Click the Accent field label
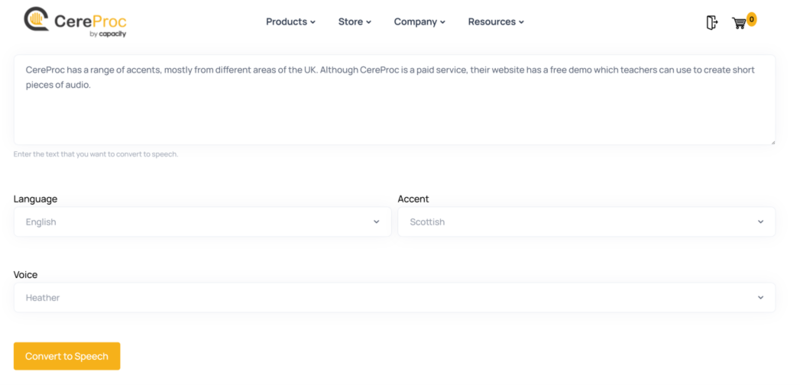 [x=413, y=199]
